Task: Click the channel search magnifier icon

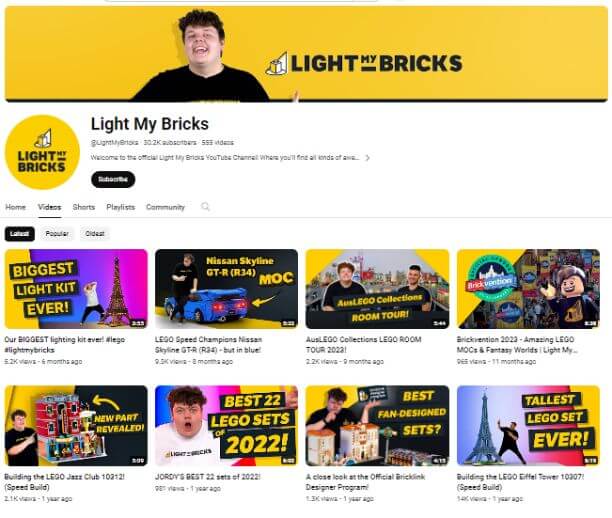Action: point(205,206)
